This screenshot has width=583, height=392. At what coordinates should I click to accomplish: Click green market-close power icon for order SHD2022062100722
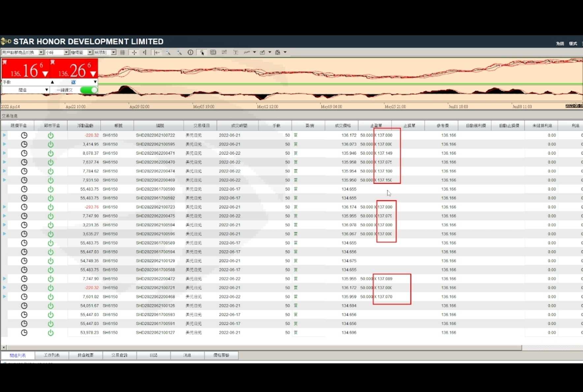click(50, 135)
